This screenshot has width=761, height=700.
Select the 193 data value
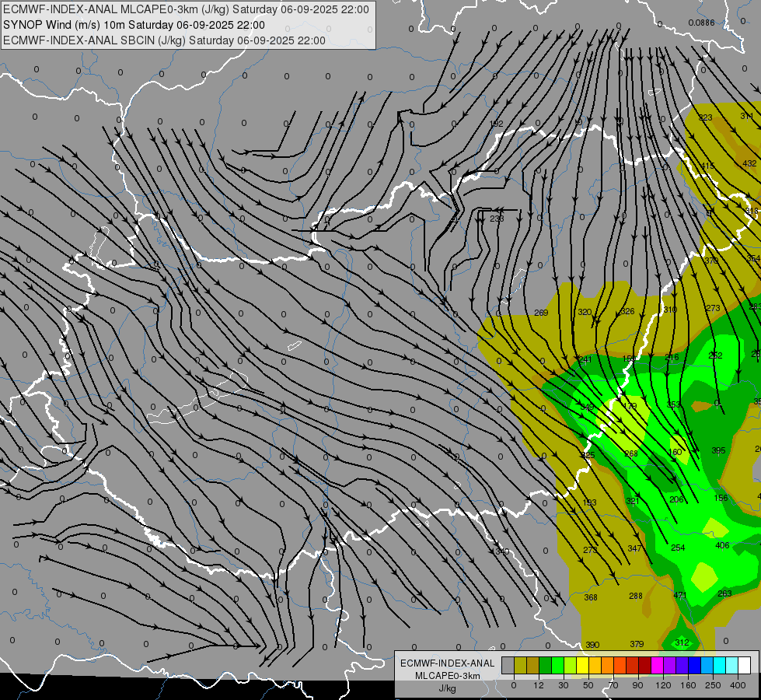pos(589,502)
